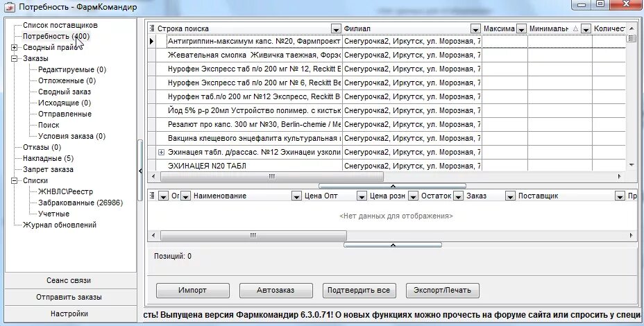Click the upper grid scroll right arrow
Image resolution: width=644 pixels, height=326 pixels.
pyautogui.click(x=620, y=177)
